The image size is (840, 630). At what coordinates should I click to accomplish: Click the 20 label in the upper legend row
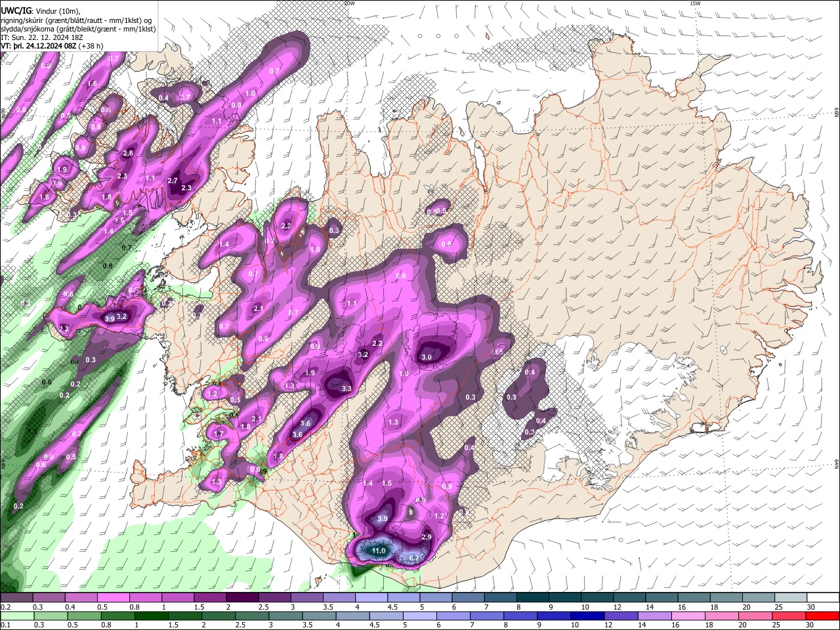(745, 607)
